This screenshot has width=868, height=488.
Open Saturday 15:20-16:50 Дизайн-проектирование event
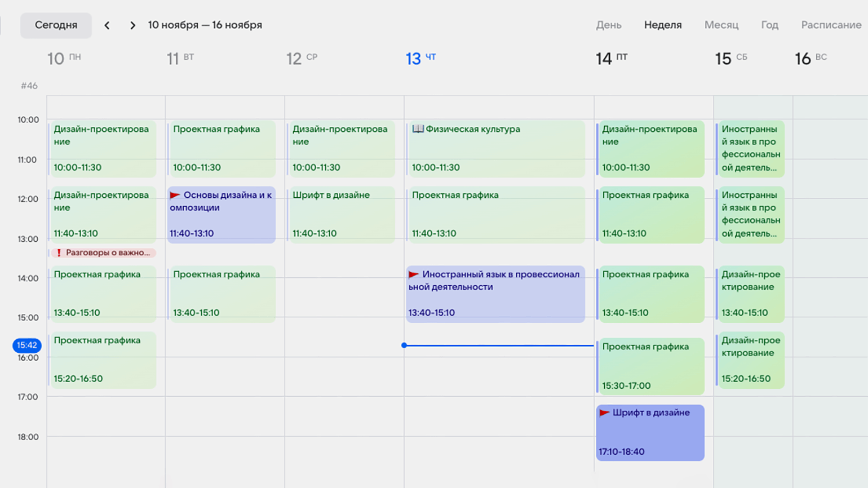[750, 360]
